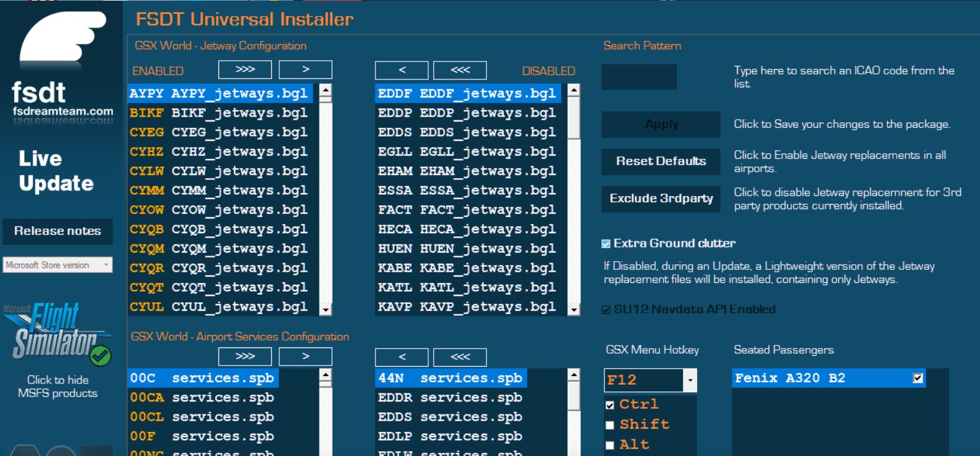Click the Apply button
Viewport: 980px width, 456px height.
coord(661,124)
